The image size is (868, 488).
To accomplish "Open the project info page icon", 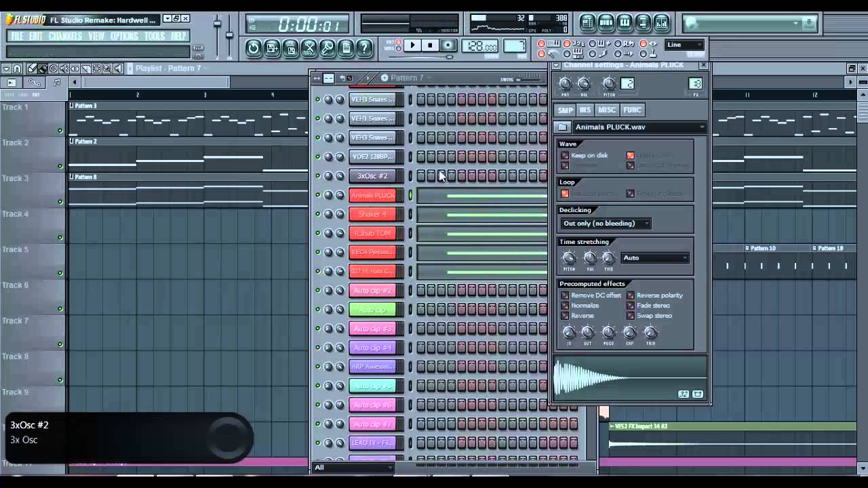I will pos(346,47).
